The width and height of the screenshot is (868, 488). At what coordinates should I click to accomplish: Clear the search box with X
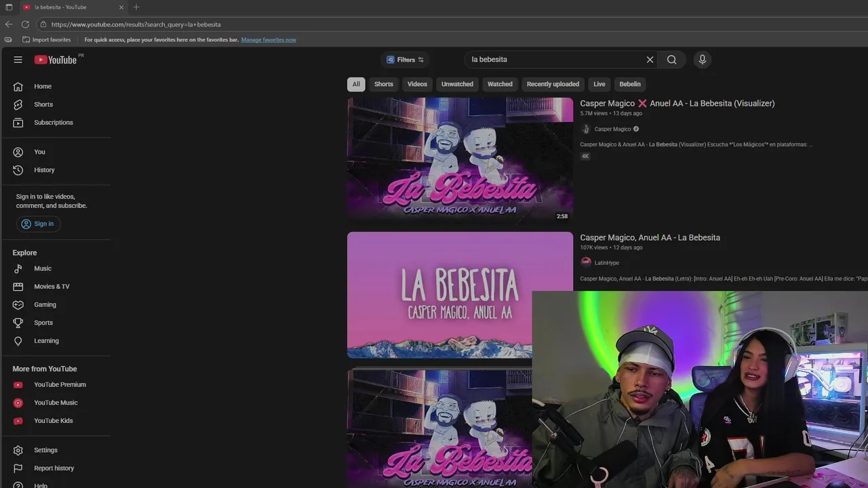tap(650, 60)
